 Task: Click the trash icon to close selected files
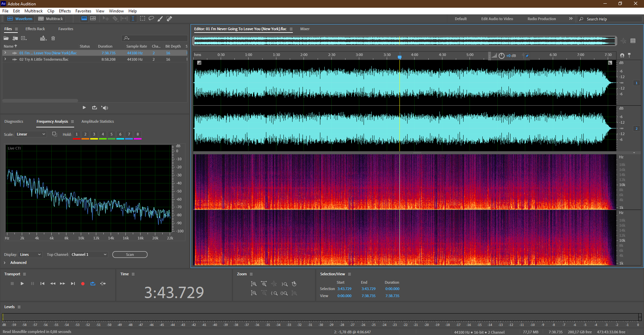(53, 38)
